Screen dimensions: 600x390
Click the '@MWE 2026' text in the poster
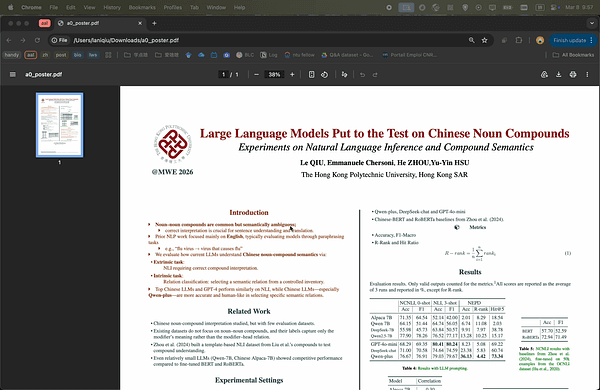(x=173, y=172)
